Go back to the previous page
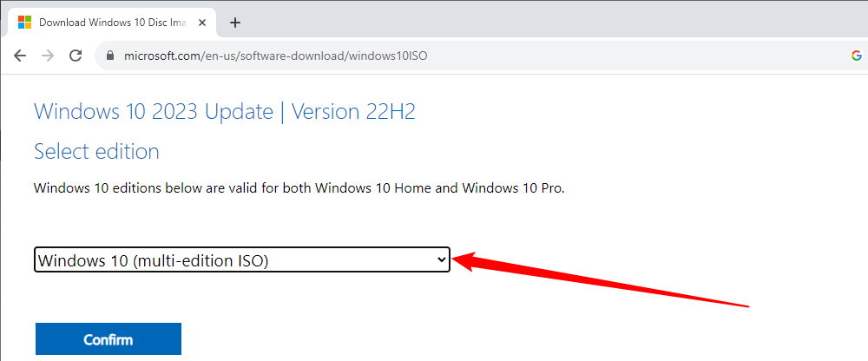The width and height of the screenshot is (868, 361). point(20,56)
